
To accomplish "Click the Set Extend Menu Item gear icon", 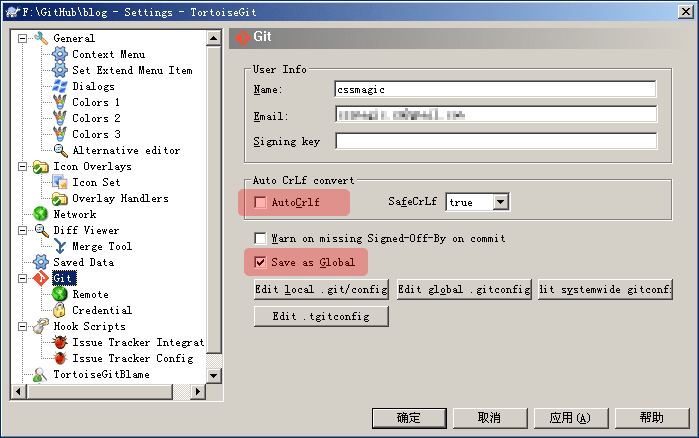I will 60,70.
